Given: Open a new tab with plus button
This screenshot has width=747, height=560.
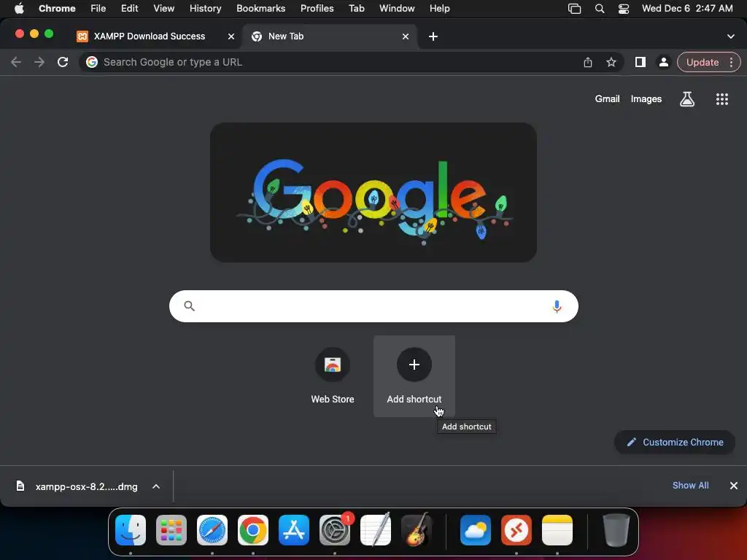Looking at the screenshot, I should coord(433,36).
